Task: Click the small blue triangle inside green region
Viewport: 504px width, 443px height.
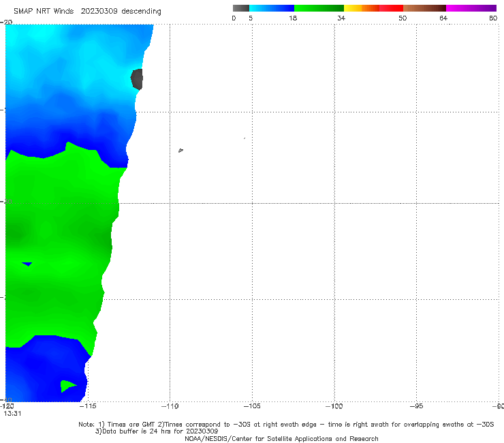Action: (27, 264)
